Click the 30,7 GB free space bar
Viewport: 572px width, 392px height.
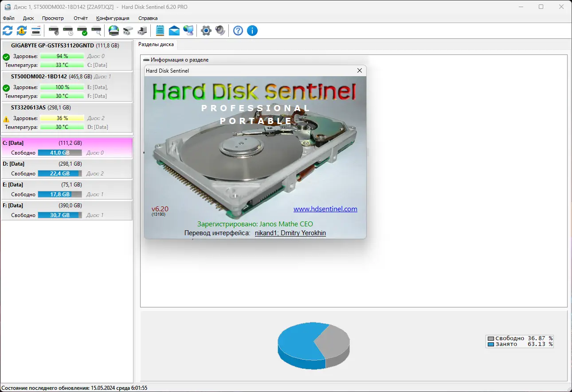click(x=60, y=215)
